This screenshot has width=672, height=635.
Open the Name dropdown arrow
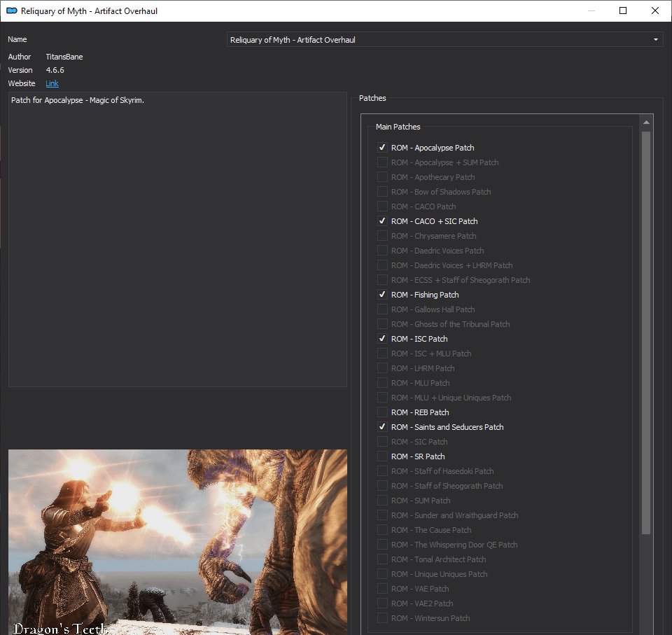[655, 39]
